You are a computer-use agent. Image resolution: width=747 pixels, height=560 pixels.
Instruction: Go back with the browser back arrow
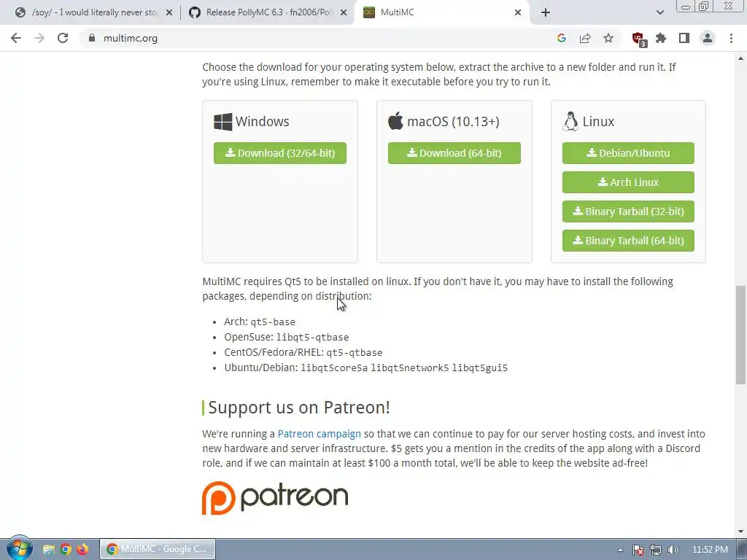[x=16, y=38]
